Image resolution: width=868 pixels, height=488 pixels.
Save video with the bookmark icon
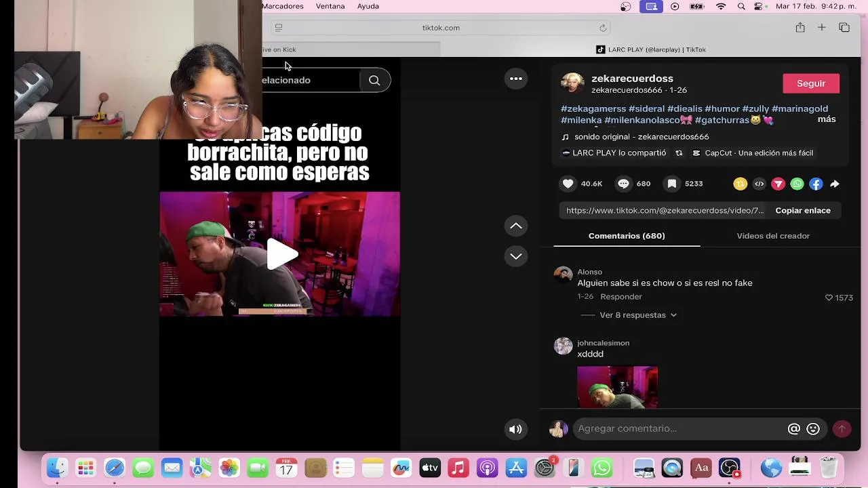click(x=671, y=184)
